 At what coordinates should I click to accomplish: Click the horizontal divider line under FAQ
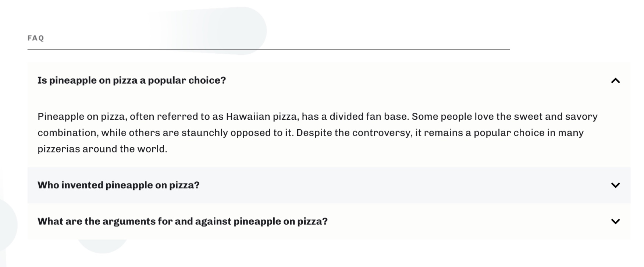[x=268, y=50]
